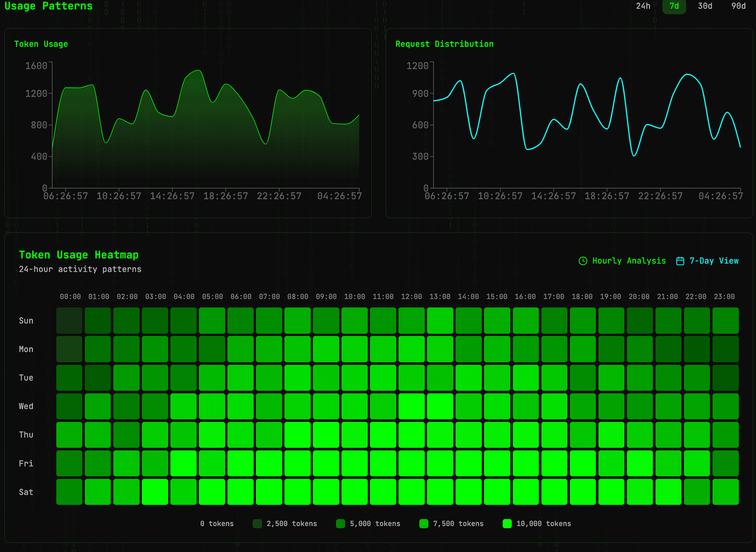The image size is (756, 552).
Task: Select Saturday's 03:00 heatmap cell
Action: click(155, 492)
